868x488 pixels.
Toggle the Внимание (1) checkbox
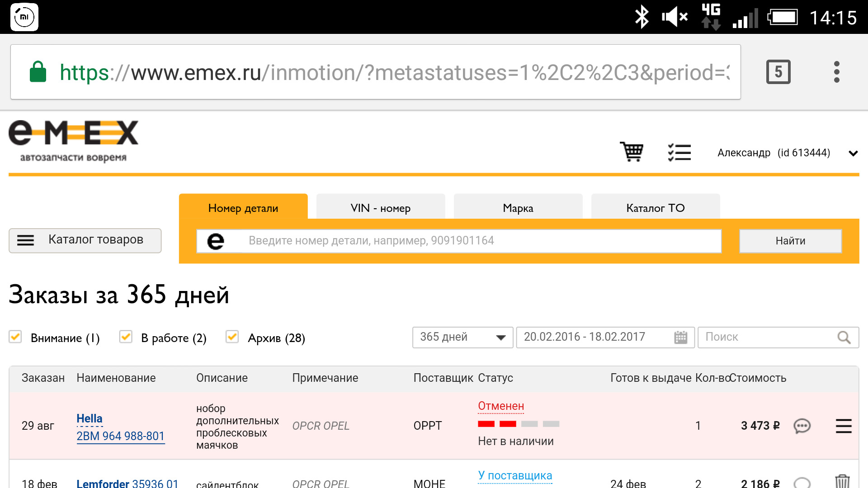tap(15, 337)
